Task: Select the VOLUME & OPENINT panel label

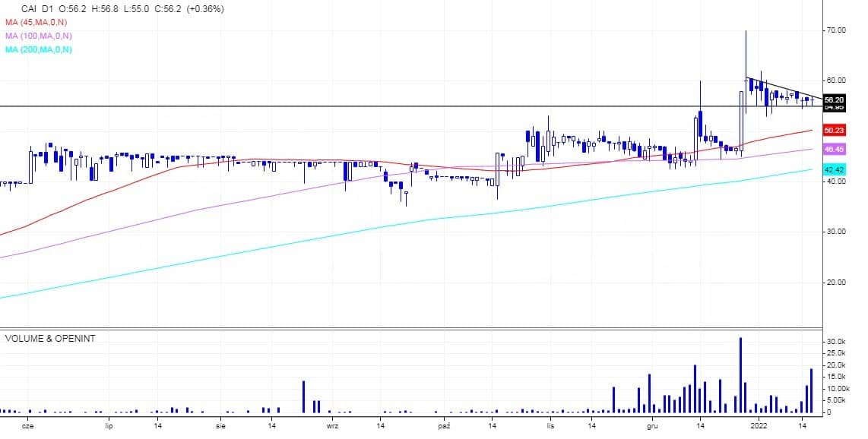Action: click(x=50, y=338)
